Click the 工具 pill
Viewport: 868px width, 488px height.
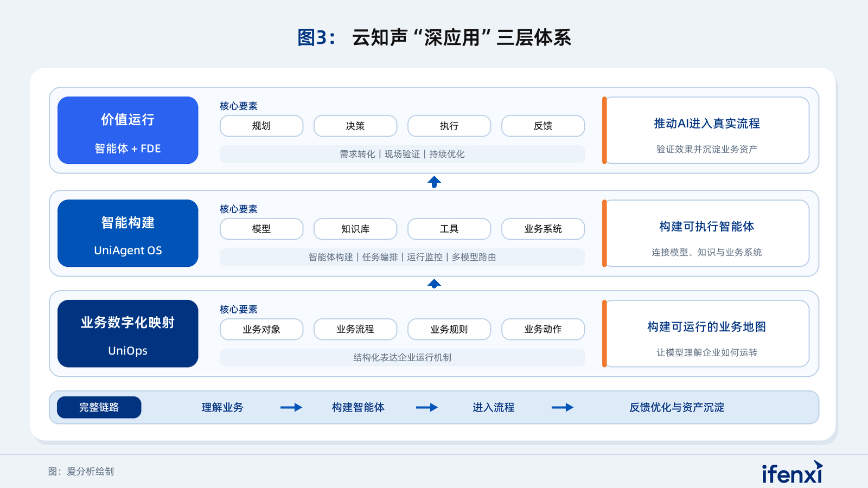[449, 229]
